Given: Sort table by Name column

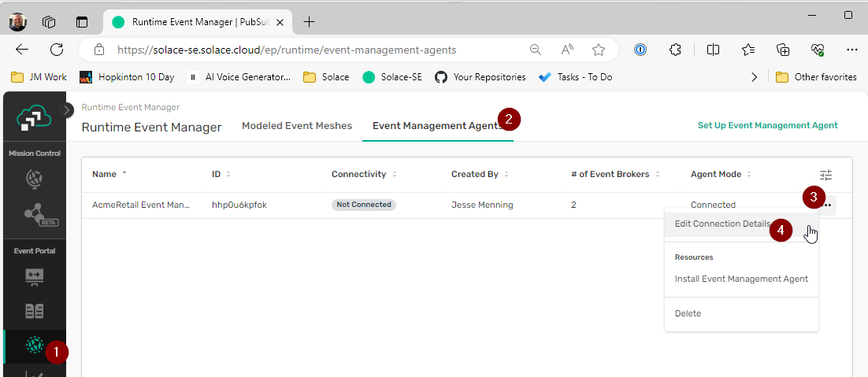Looking at the screenshot, I should [x=104, y=174].
